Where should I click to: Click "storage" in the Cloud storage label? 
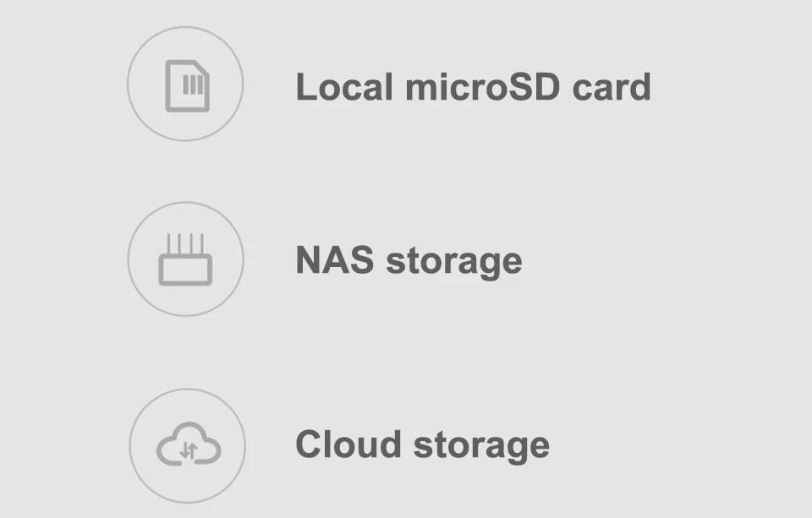[x=481, y=447]
